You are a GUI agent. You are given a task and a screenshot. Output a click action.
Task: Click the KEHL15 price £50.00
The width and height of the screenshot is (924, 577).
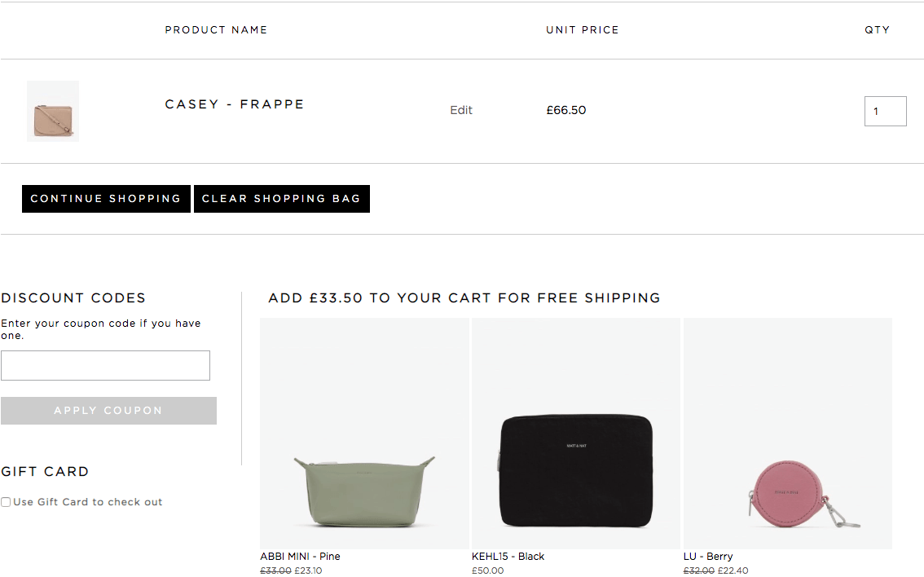488,570
